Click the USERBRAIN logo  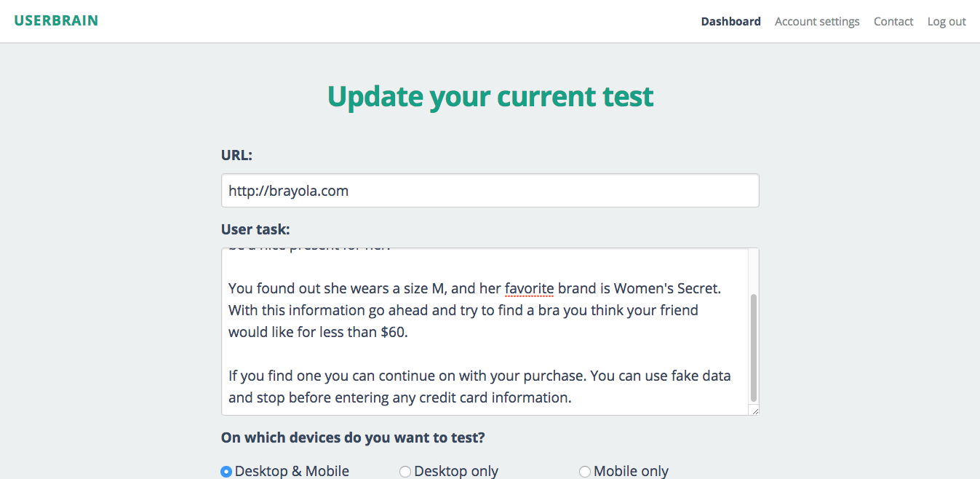tap(56, 20)
